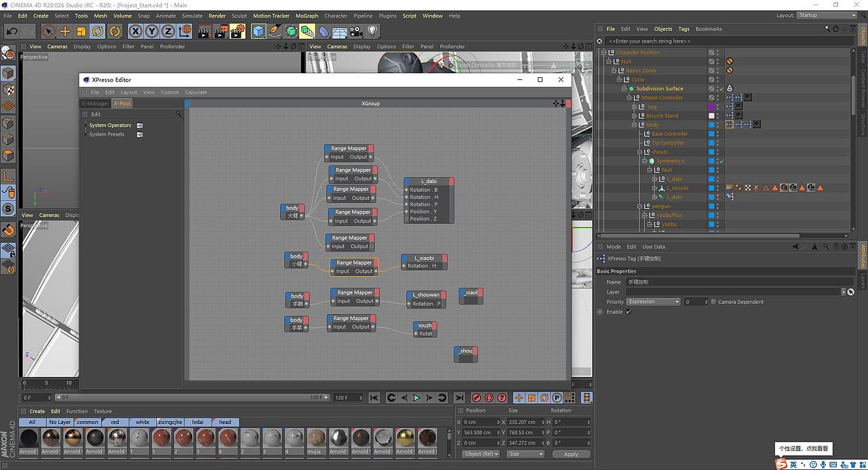
Task: Click the Go to Start playback button
Action: pos(374,398)
